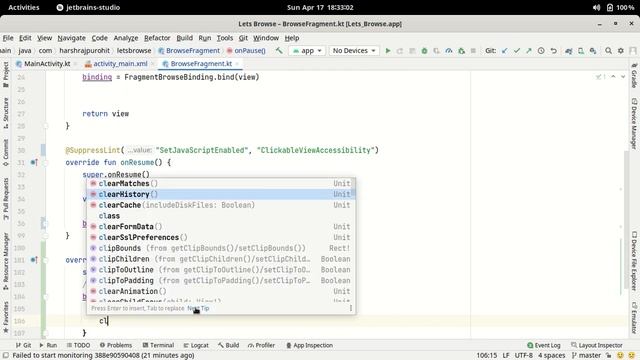
Task: Open the run configuration app dropdown
Action: coord(307,51)
